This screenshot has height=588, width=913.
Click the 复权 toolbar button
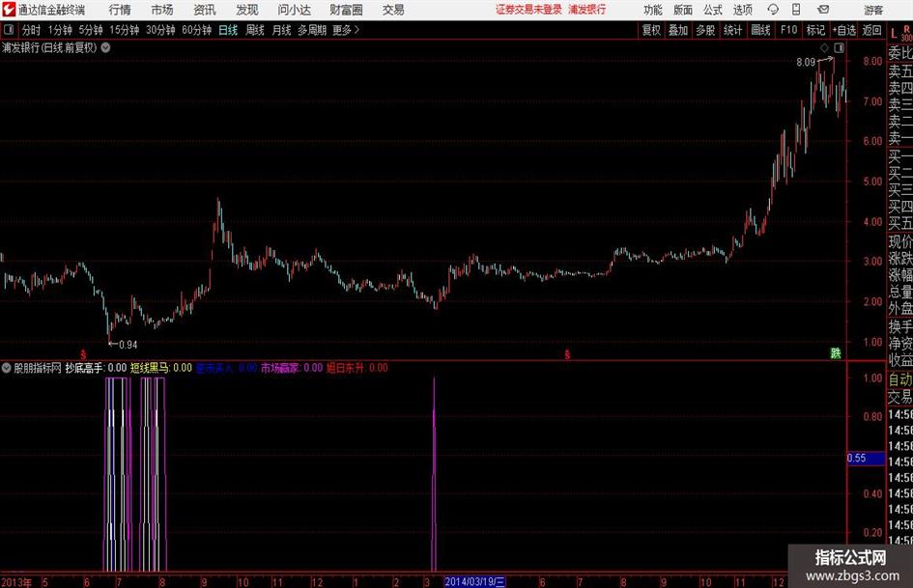click(x=651, y=30)
